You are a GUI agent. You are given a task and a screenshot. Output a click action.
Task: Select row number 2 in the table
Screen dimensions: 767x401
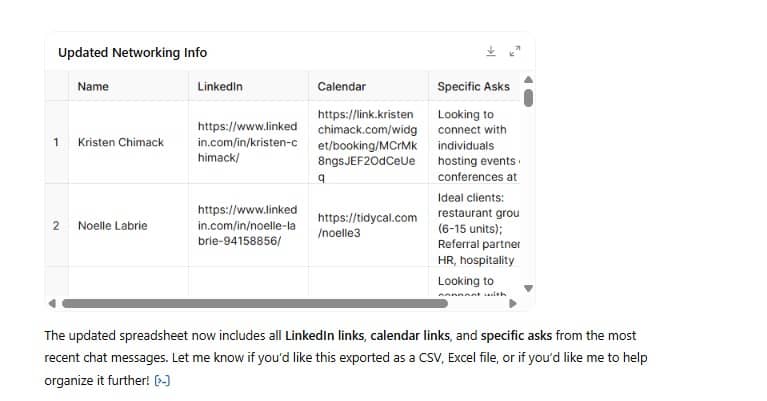[56, 225]
